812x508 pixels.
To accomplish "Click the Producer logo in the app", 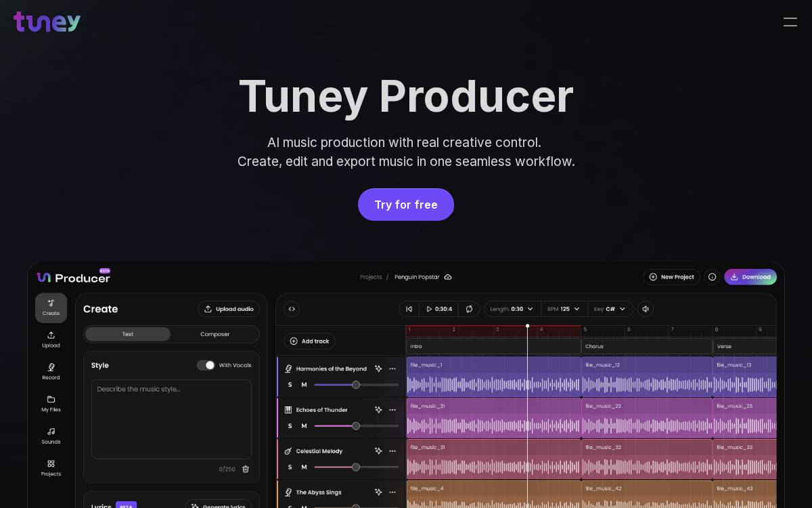I will click(x=73, y=277).
